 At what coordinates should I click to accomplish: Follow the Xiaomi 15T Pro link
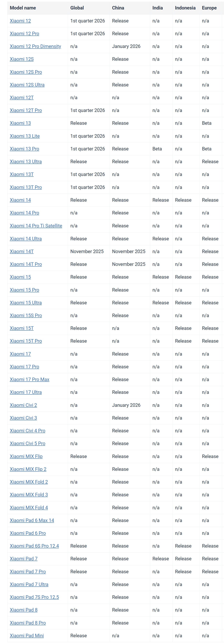26,341
